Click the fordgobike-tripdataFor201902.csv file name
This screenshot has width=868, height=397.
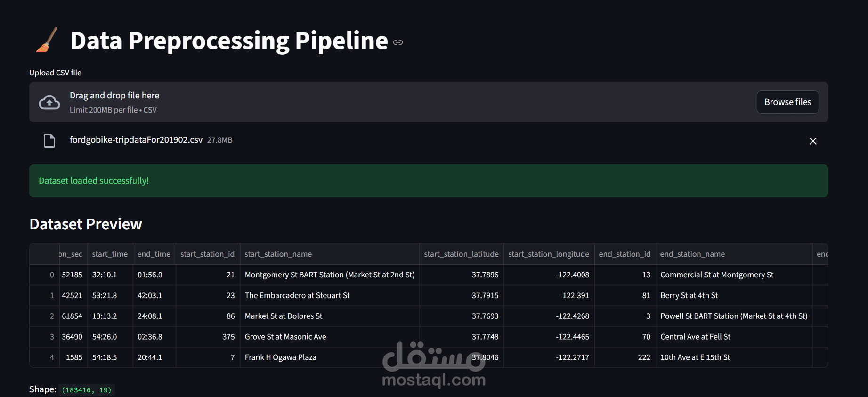(136, 140)
